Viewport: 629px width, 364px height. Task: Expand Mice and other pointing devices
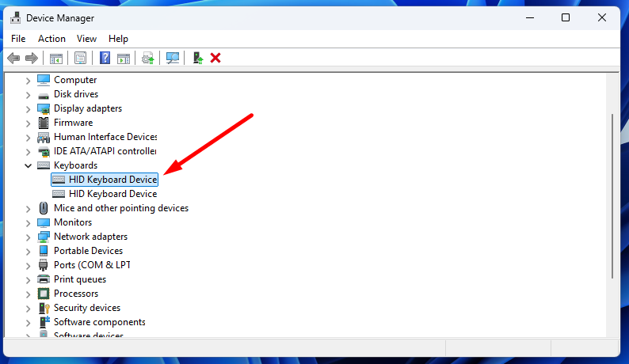click(x=29, y=208)
